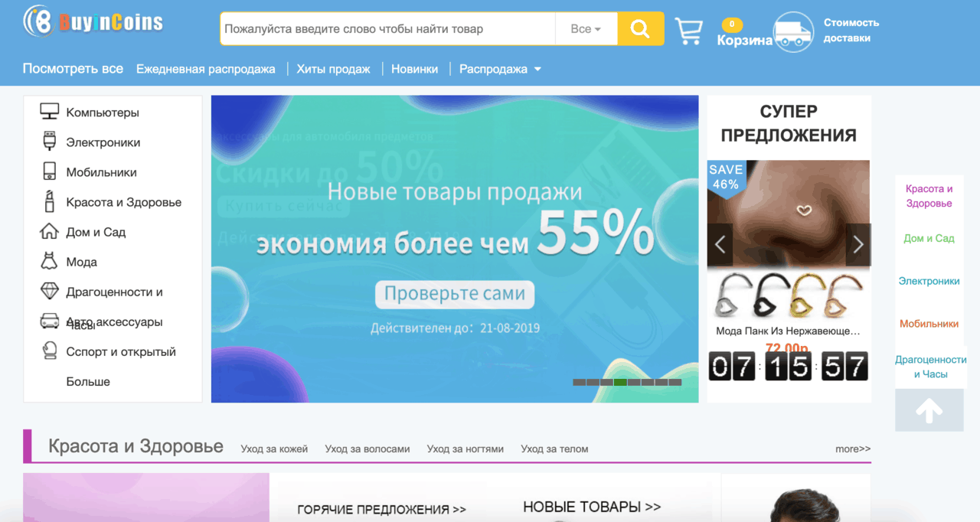Click the Электроники USB icon
Screen dimensions: 980x522
[x=49, y=142]
